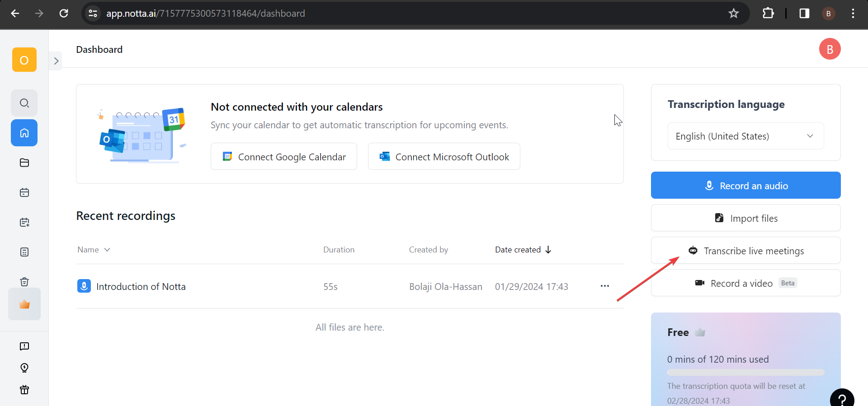Open the Chrome three-dot menu
Screen dimensions: 868x406
(x=853, y=14)
